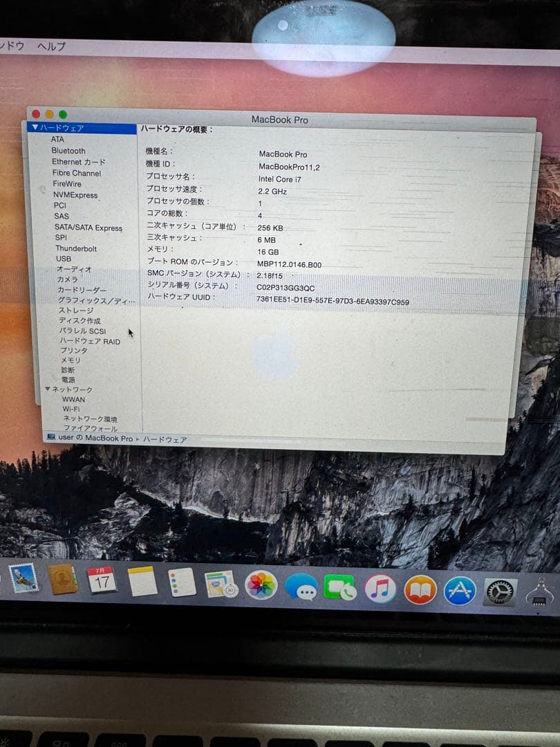Viewport: 560px width, 747px height.
Task: Click the serial number C02P313GG3QC
Action: (286, 288)
